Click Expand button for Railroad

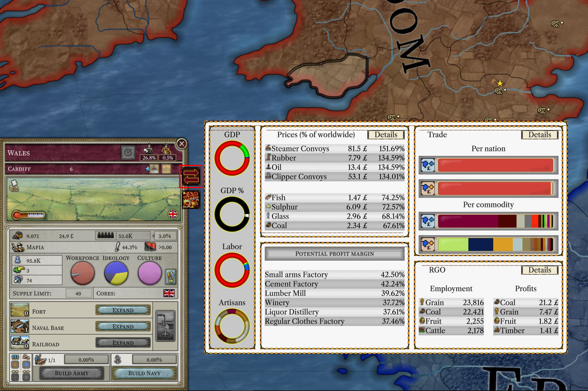[x=123, y=343]
